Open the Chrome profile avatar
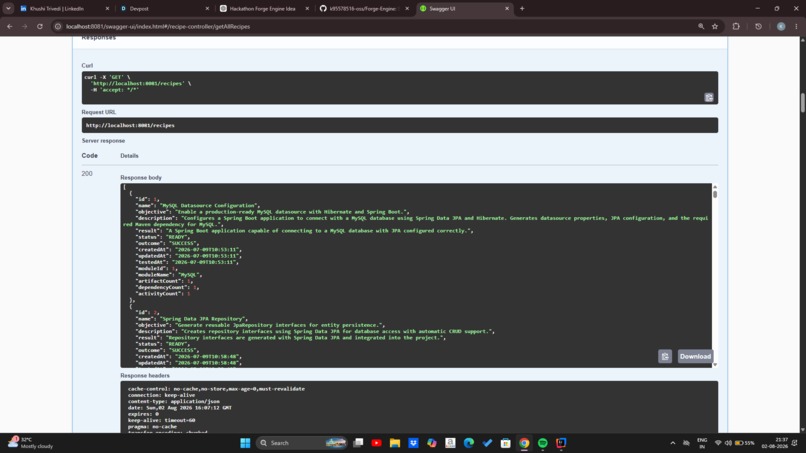 [x=781, y=26]
